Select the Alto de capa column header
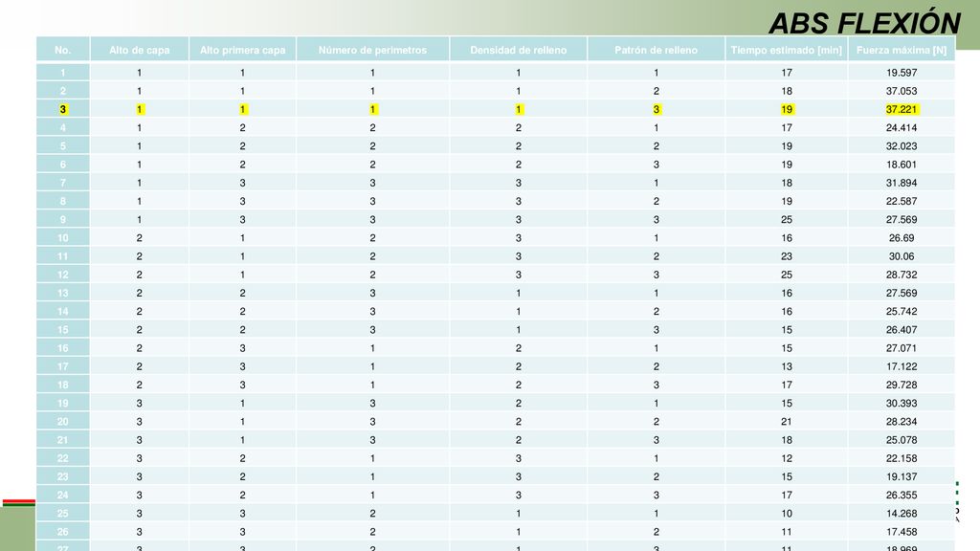The width and height of the screenshot is (980, 551). click(140, 50)
